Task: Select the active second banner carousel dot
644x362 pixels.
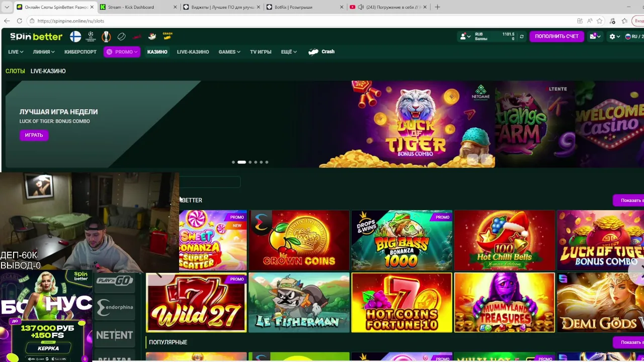Action: (x=242, y=162)
